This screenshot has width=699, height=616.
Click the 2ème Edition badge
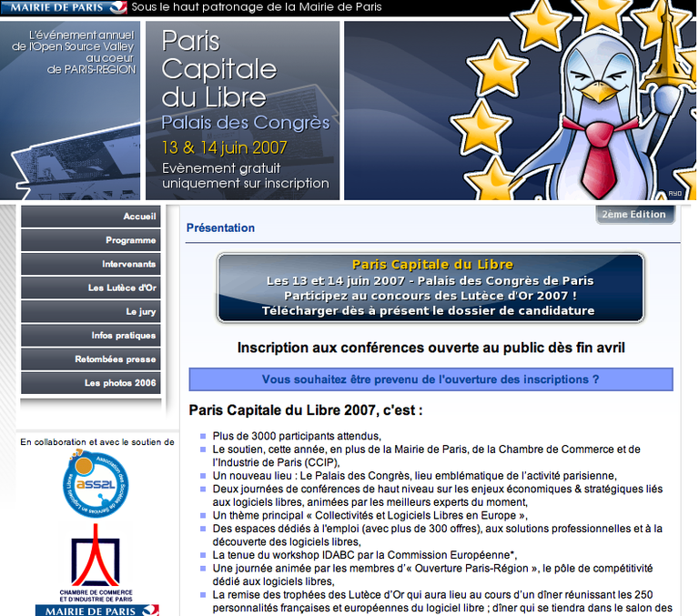tap(634, 215)
